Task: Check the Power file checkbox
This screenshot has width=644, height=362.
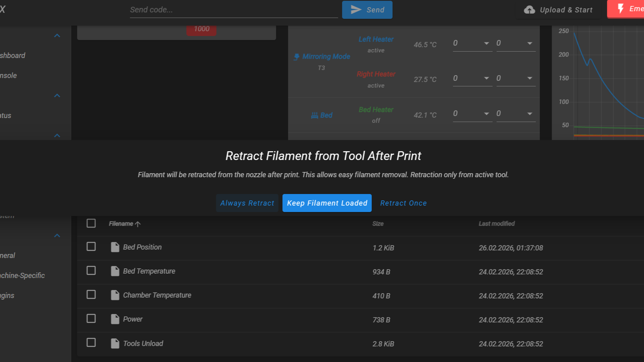Action: point(91,318)
